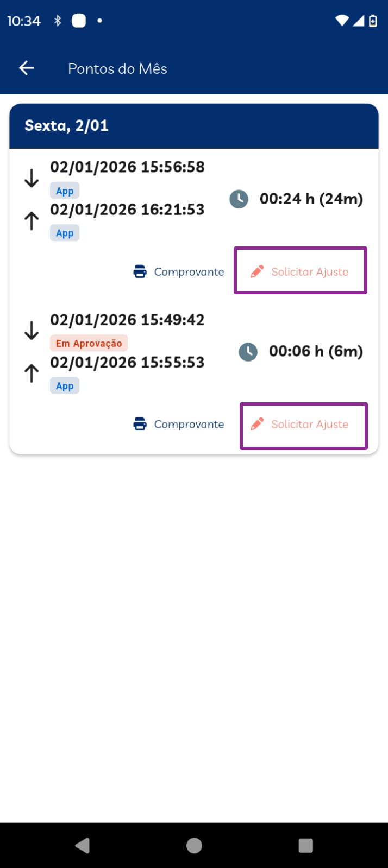Open Comprovante for the 24m record
The height and width of the screenshot is (868, 388).
(x=189, y=271)
